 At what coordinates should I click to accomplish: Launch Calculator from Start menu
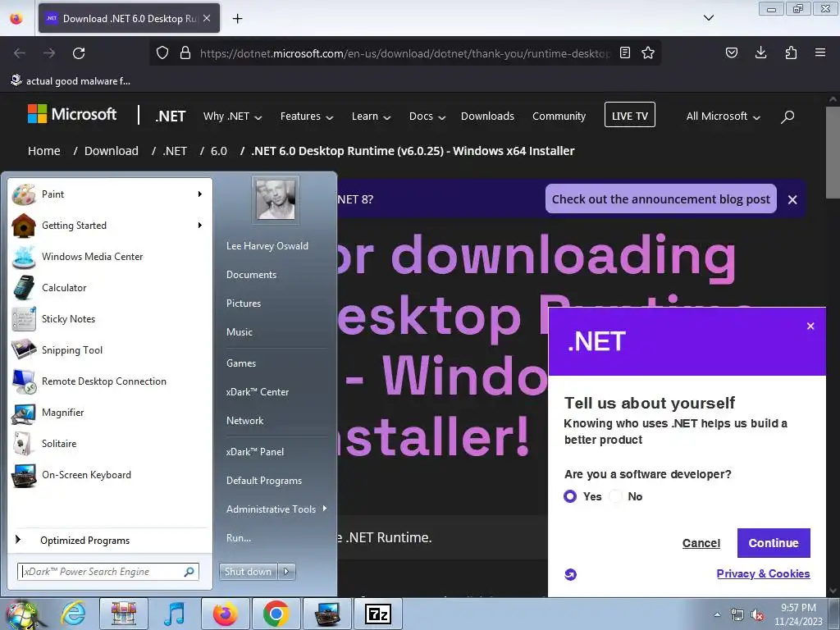coord(110,288)
